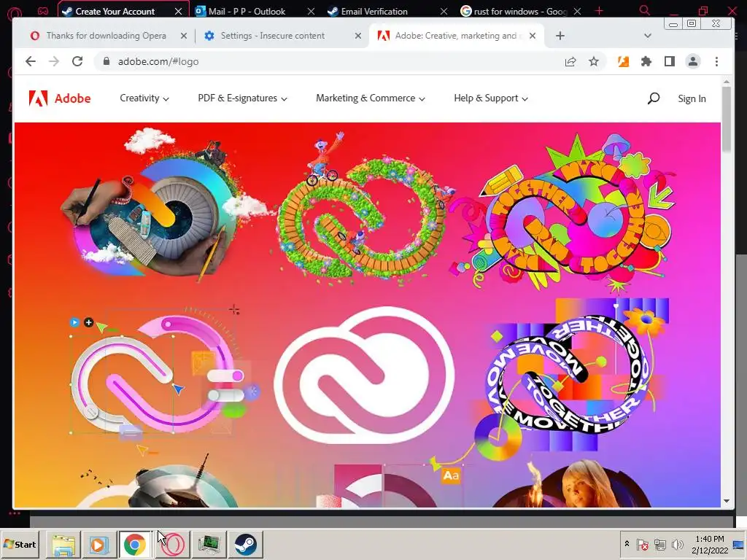Click the page vertical scrollbar thumb
The image size is (747, 560).
point(726,119)
